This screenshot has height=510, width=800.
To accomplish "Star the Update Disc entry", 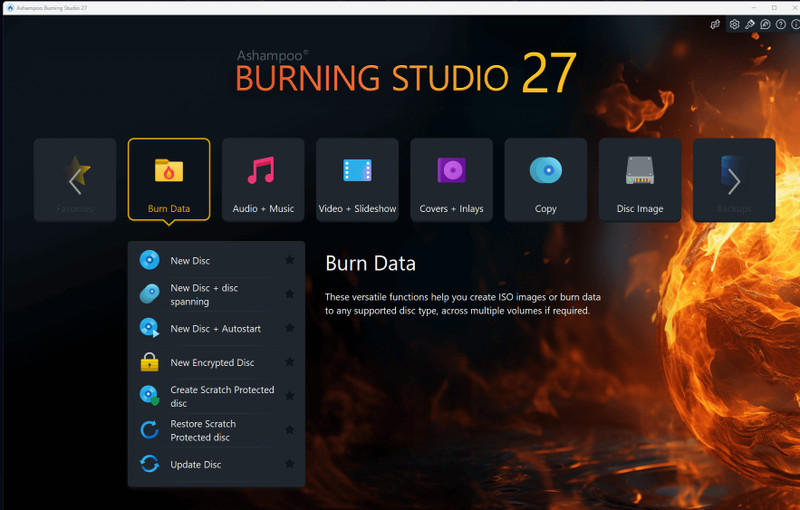I will coord(290,464).
